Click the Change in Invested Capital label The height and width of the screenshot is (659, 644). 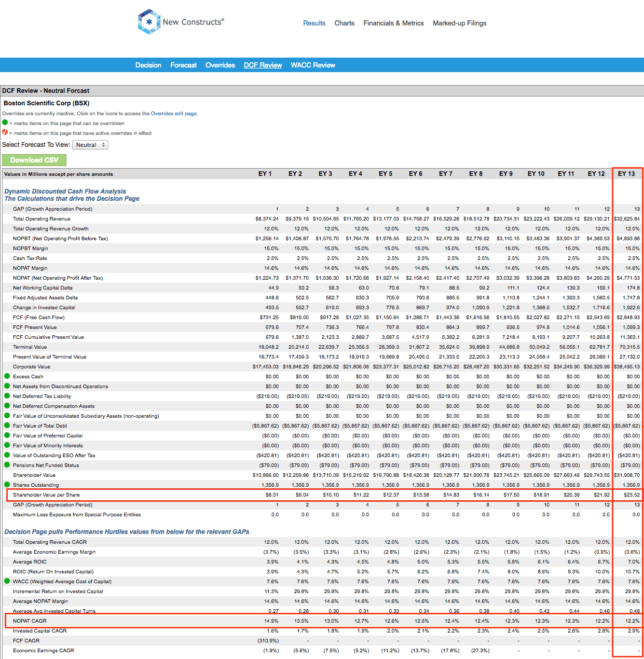coord(44,307)
